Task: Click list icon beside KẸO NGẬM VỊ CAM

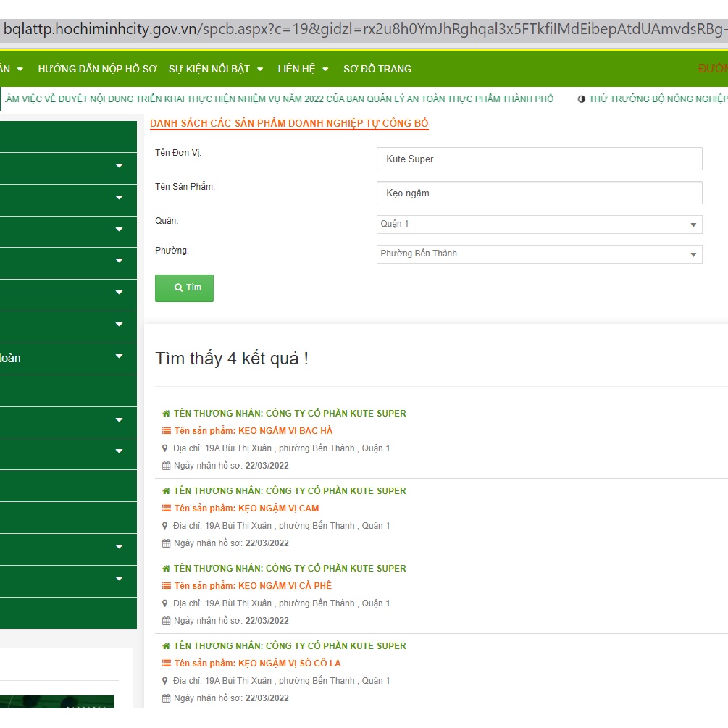Action: 166,509
